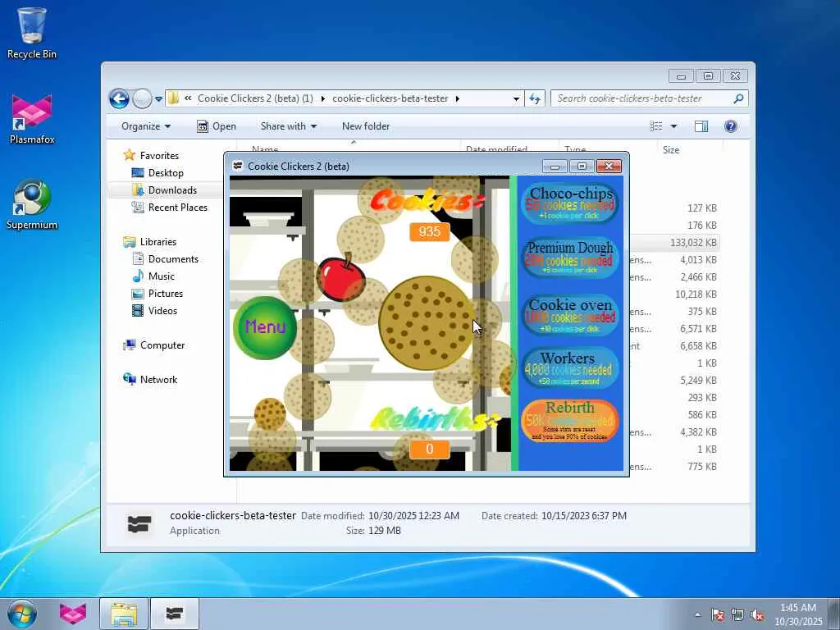Purchase the Cookie oven upgrade
The height and width of the screenshot is (630, 840).
click(570, 315)
